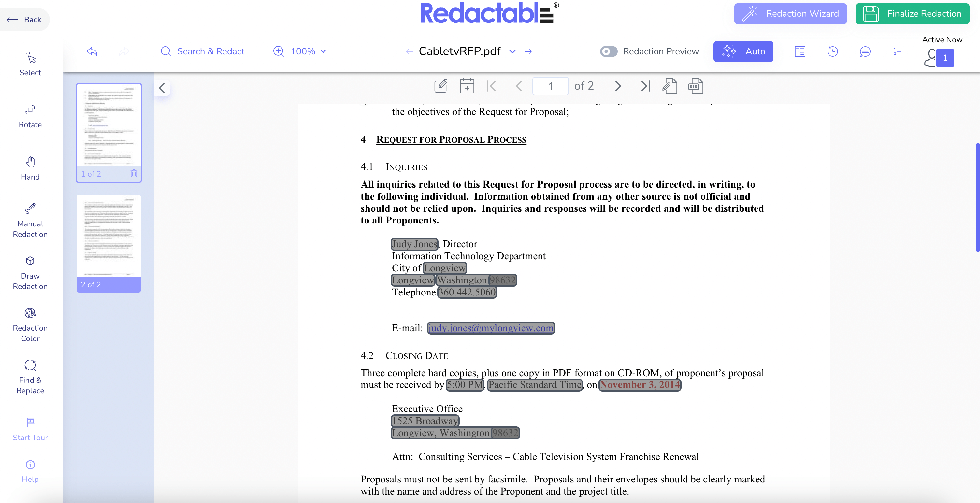This screenshot has height=503, width=980.
Task: Begin the Start Tour walkthrough
Action: pyautogui.click(x=30, y=429)
